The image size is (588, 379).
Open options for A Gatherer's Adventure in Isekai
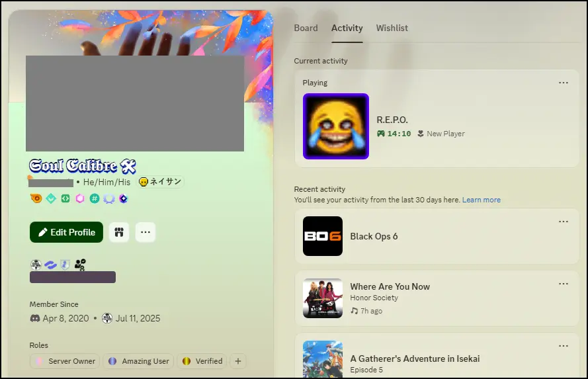tap(564, 346)
